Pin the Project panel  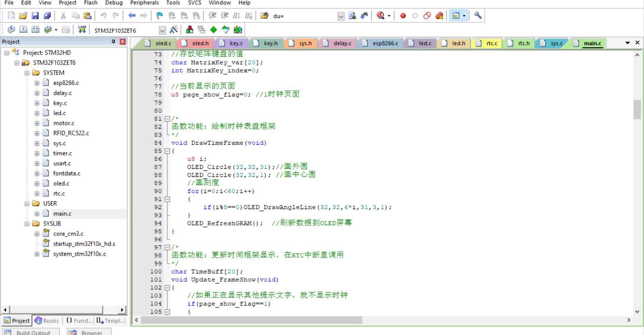[113, 42]
